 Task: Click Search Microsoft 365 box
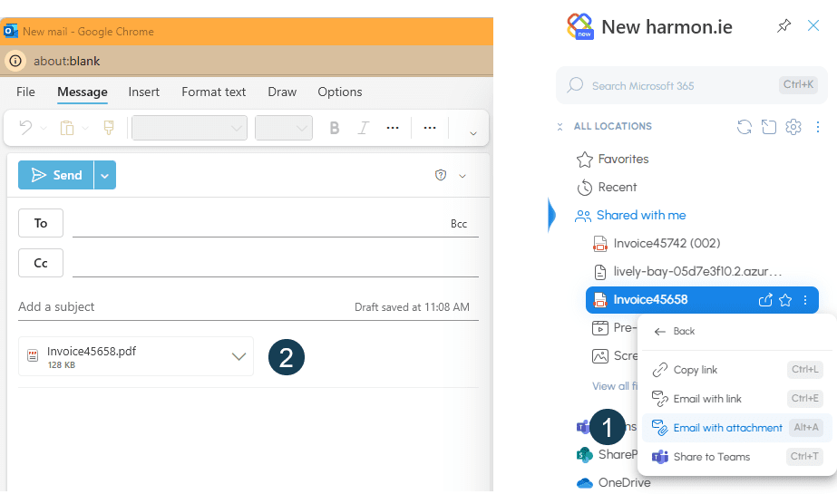point(691,85)
